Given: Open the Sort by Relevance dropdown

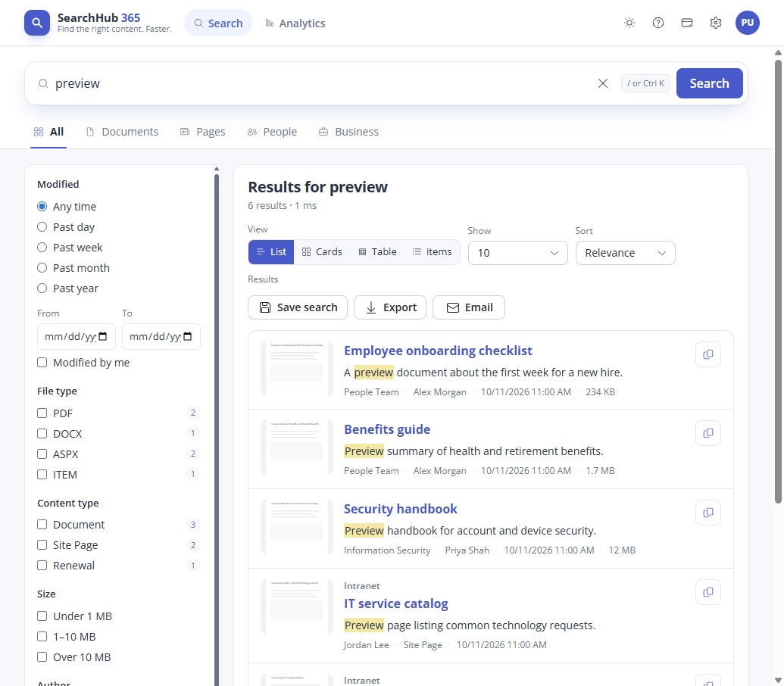Looking at the screenshot, I should (625, 253).
